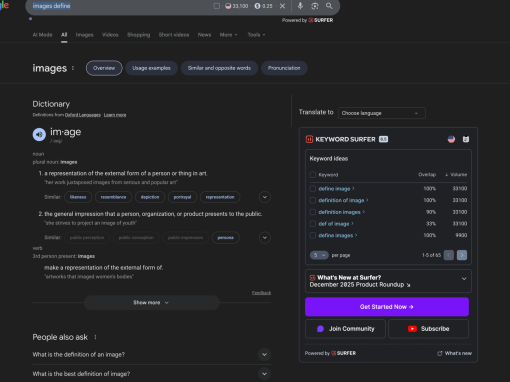Check the 'definition images' keyword checkbox
Viewport: 510px width, 382px height.
point(313,212)
